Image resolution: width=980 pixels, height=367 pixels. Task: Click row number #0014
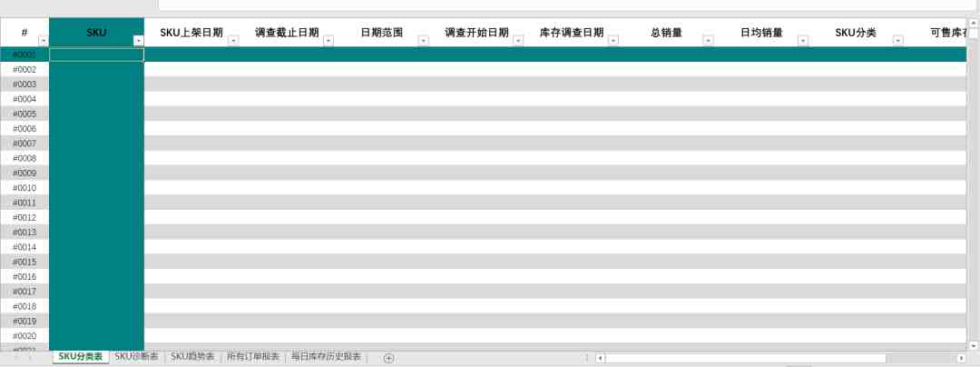[24, 247]
